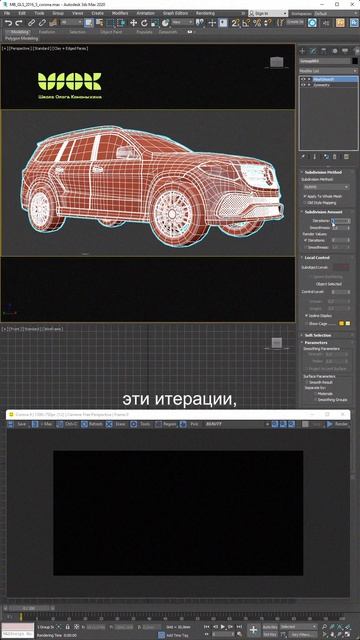Open the Hierarchy panel tab

324,51
